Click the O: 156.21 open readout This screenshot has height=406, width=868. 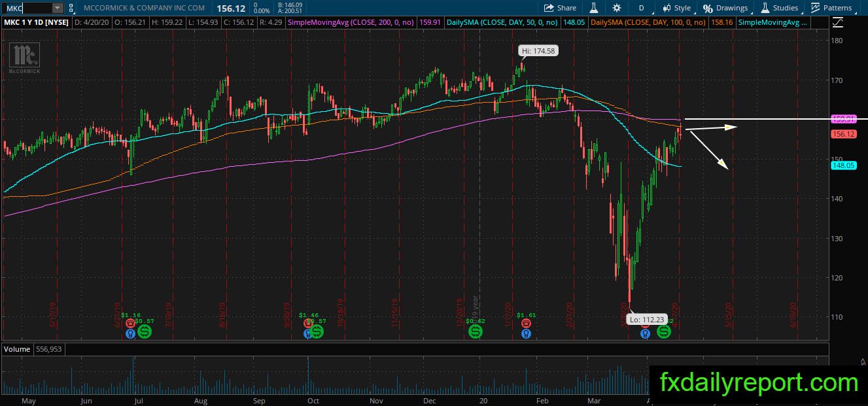[132, 22]
